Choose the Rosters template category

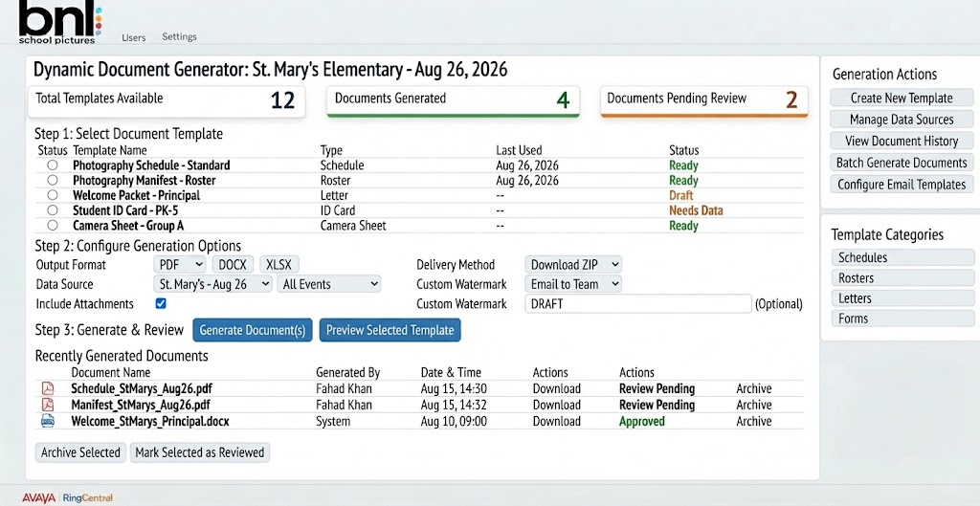tap(902, 278)
